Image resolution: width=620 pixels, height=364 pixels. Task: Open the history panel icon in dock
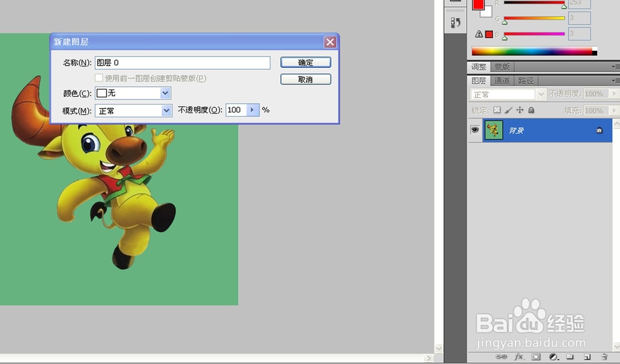click(455, 22)
